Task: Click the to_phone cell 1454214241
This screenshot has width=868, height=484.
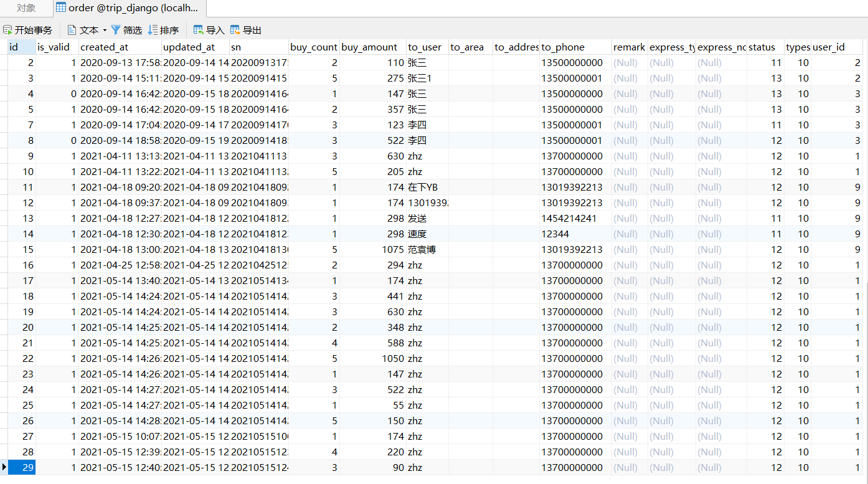Action: click(576, 218)
